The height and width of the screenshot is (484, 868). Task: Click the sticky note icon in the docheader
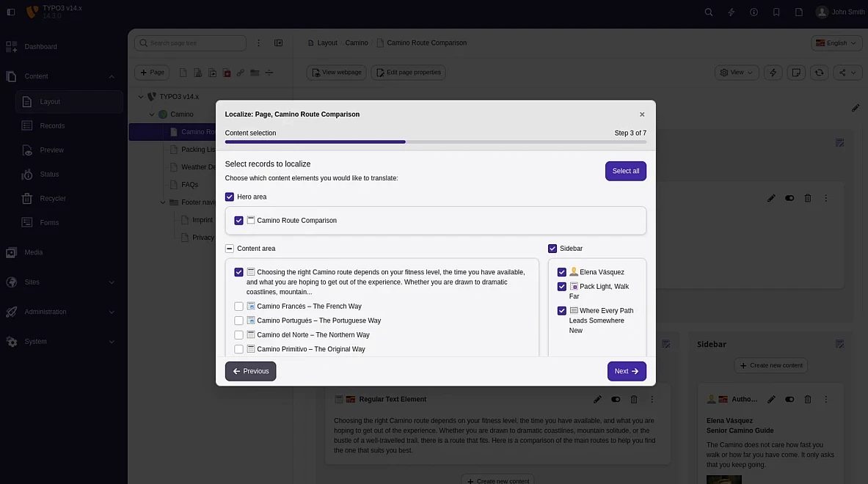click(x=796, y=73)
